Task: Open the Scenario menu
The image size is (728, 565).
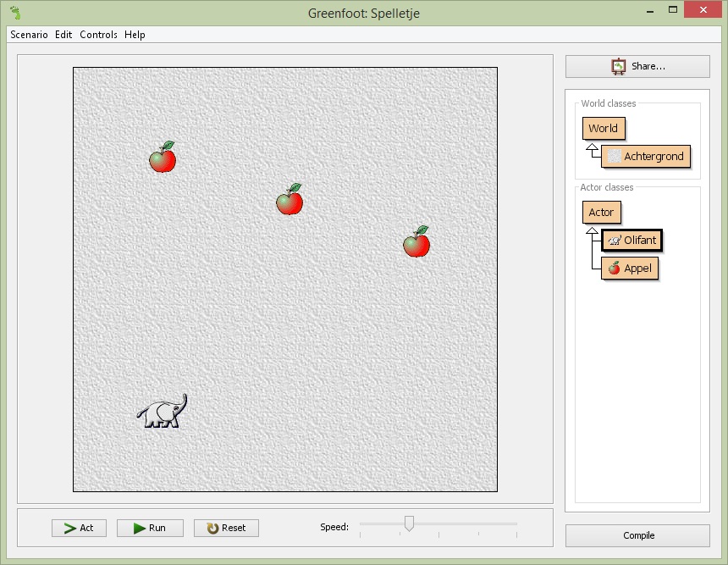Action: coord(29,35)
